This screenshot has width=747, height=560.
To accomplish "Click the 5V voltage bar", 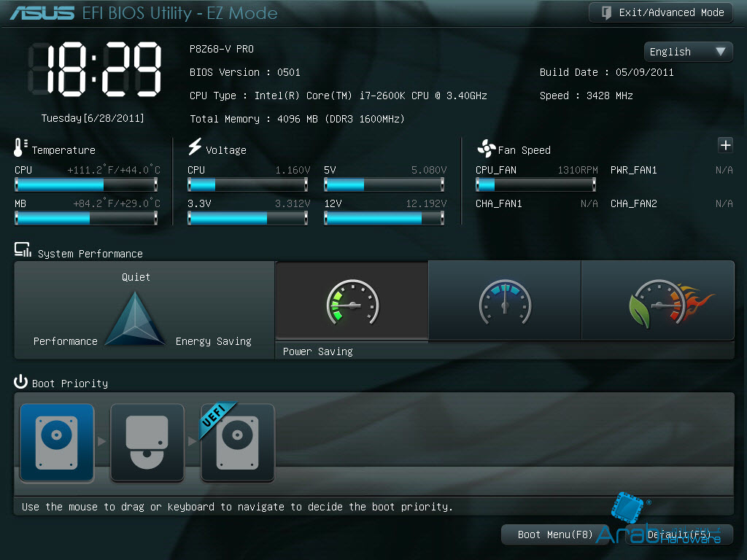I will [x=384, y=184].
